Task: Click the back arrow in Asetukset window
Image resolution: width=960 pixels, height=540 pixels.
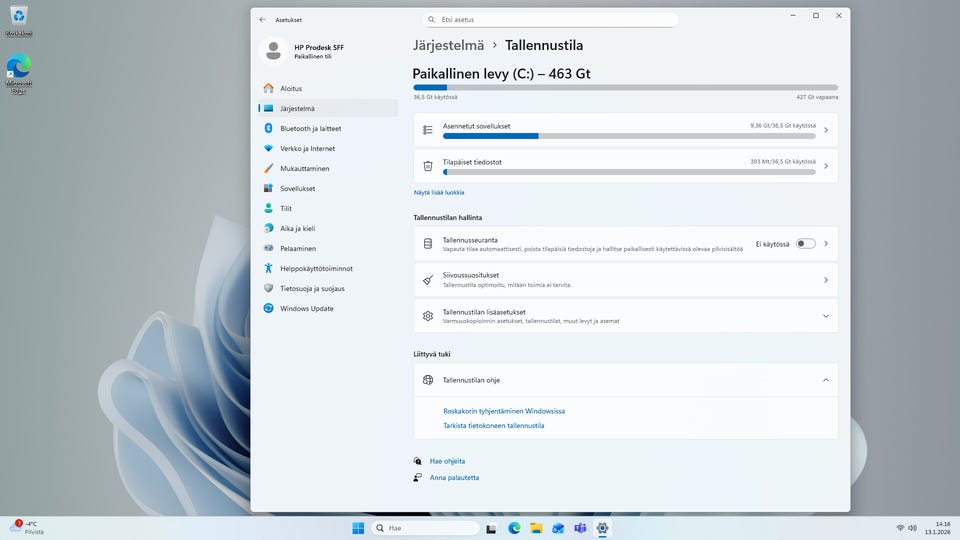Action: (x=262, y=19)
